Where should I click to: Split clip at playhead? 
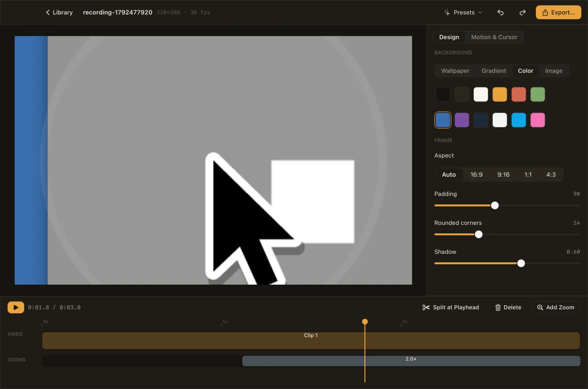click(451, 307)
